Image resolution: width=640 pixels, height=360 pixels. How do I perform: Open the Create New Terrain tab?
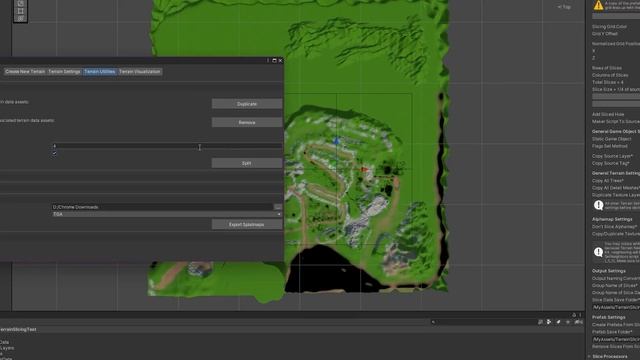click(25, 71)
